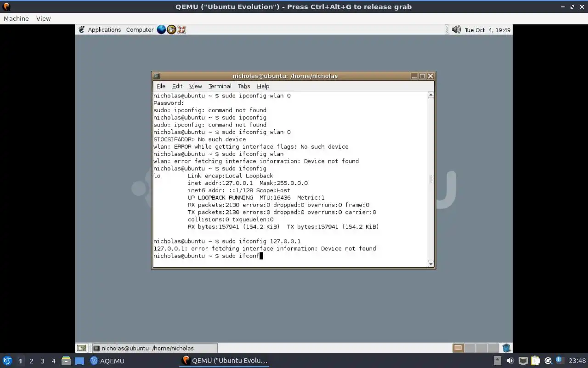Click the terminal scrollbar down arrow
The width and height of the screenshot is (588, 368).
pyautogui.click(x=430, y=264)
